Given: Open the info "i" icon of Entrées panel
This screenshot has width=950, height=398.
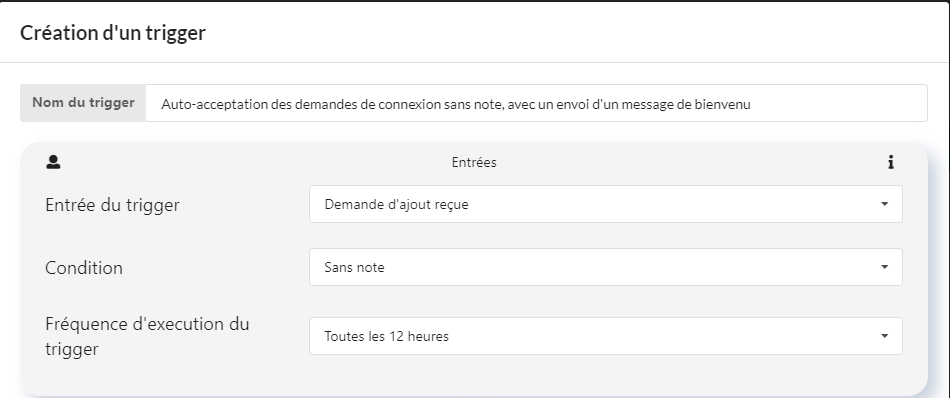Looking at the screenshot, I should pyautogui.click(x=891, y=162).
